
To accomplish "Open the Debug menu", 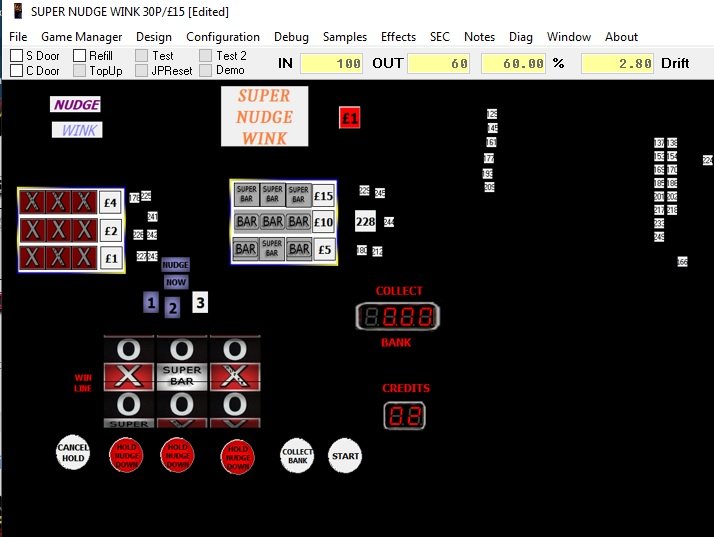I will tap(291, 37).
